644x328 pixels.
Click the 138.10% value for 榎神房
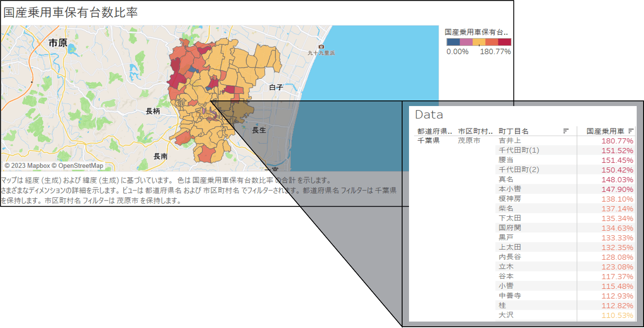(x=617, y=199)
